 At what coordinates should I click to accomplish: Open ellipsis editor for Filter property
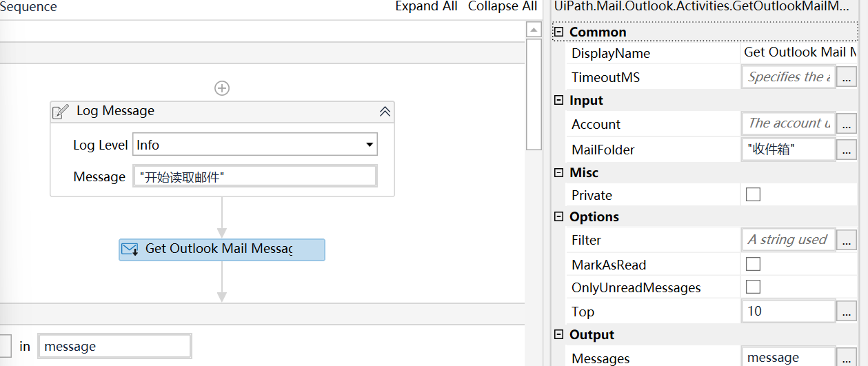pyautogui.click(x=847, y=241)
